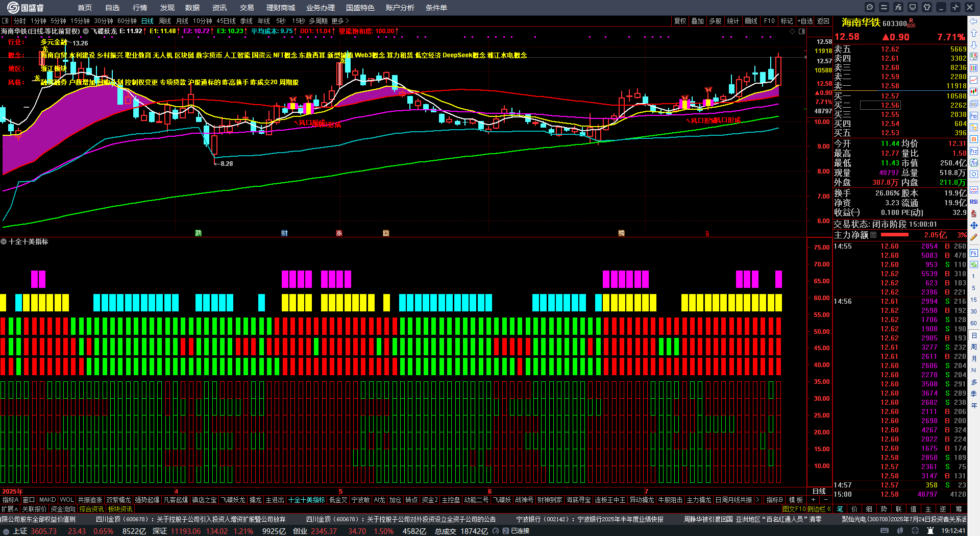Select the 月 monthly period in sidebar
The width and height of the screenshot is (980, 536).
coord(974,359)
